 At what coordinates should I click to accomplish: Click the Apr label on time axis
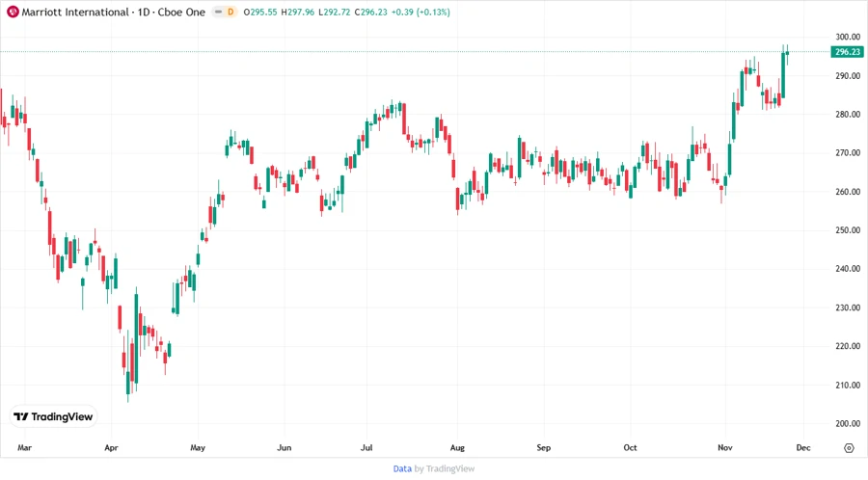tap(111, 447)
